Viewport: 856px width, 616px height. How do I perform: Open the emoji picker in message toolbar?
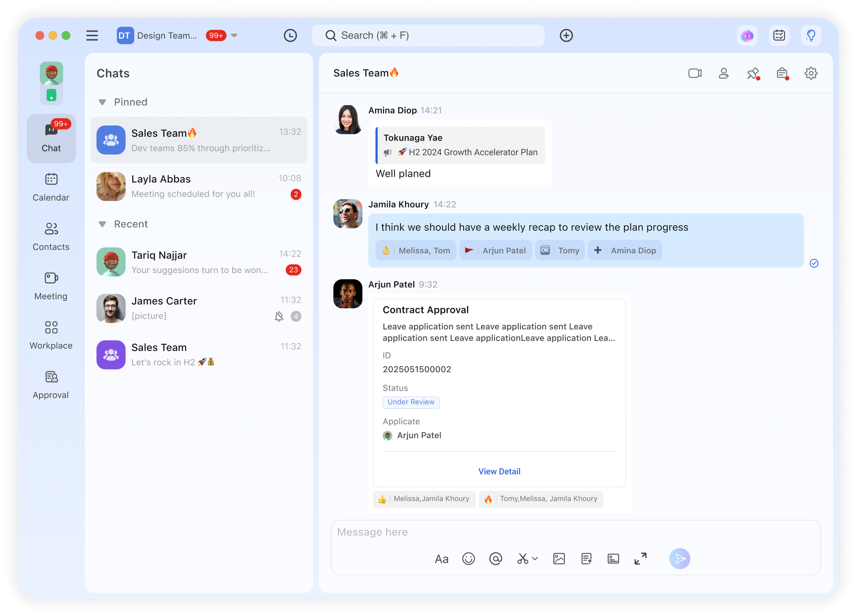(x=468, y=559)
